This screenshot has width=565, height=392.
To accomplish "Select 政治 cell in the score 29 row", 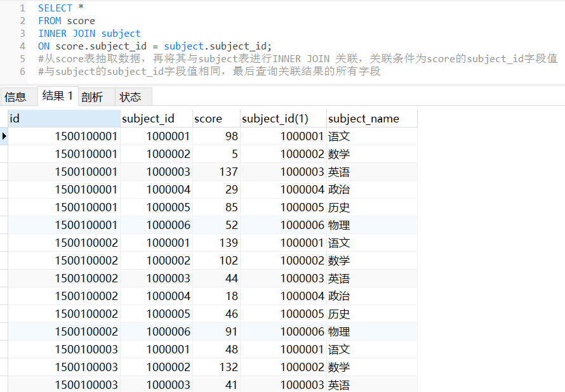I will pos(372,190).
